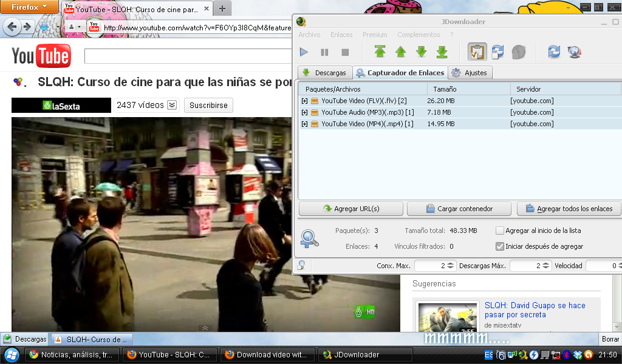Click the Cargar contenedor button
The image size is (622, 364).
click(x=459, y=209)
